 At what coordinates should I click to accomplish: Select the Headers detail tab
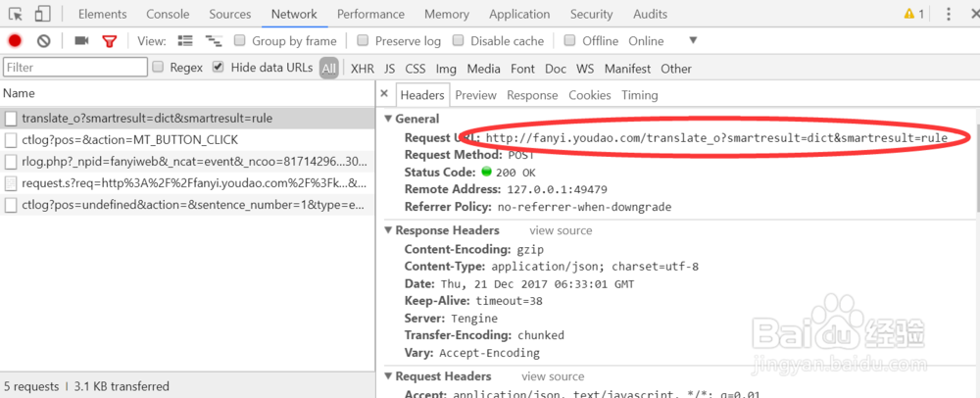click(421, 95)
